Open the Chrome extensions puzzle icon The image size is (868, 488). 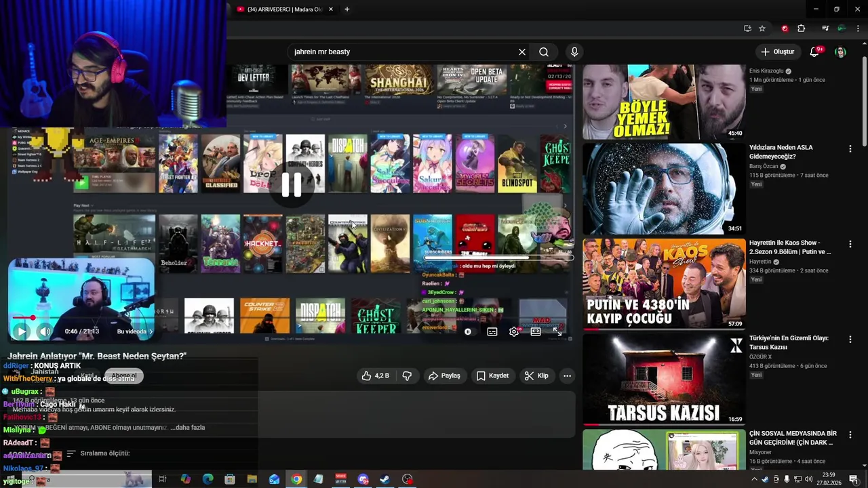[x=802, y=28]
